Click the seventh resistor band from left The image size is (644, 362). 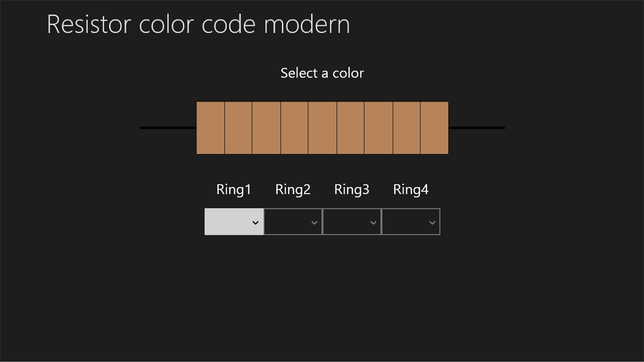tap(379, 128)
